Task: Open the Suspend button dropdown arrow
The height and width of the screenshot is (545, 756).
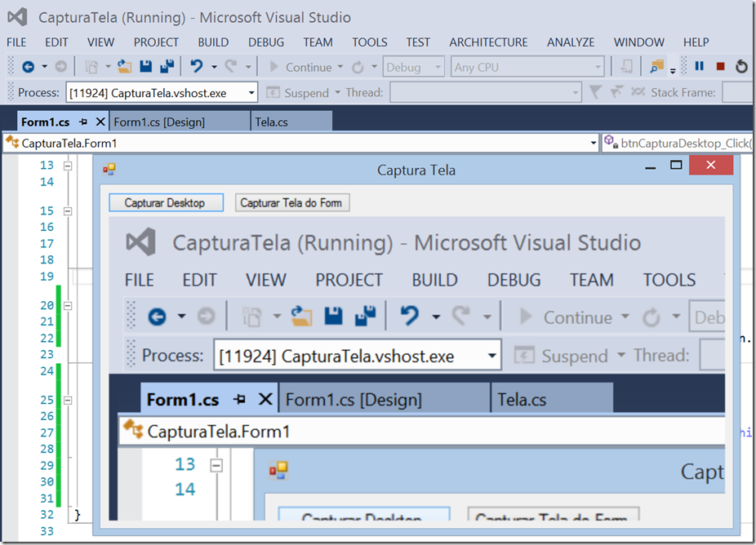Action: [337, 92]
